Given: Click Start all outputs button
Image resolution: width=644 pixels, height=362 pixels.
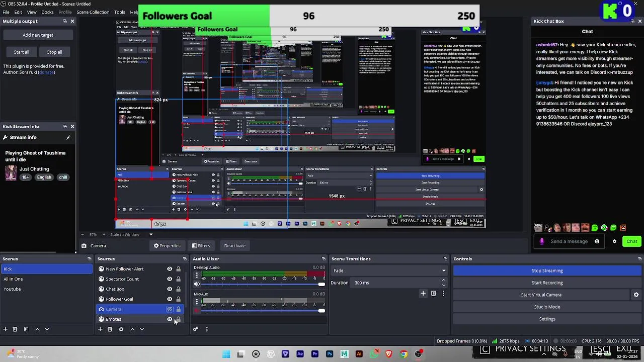Looking at the screenshot, I should click(22, 52).
